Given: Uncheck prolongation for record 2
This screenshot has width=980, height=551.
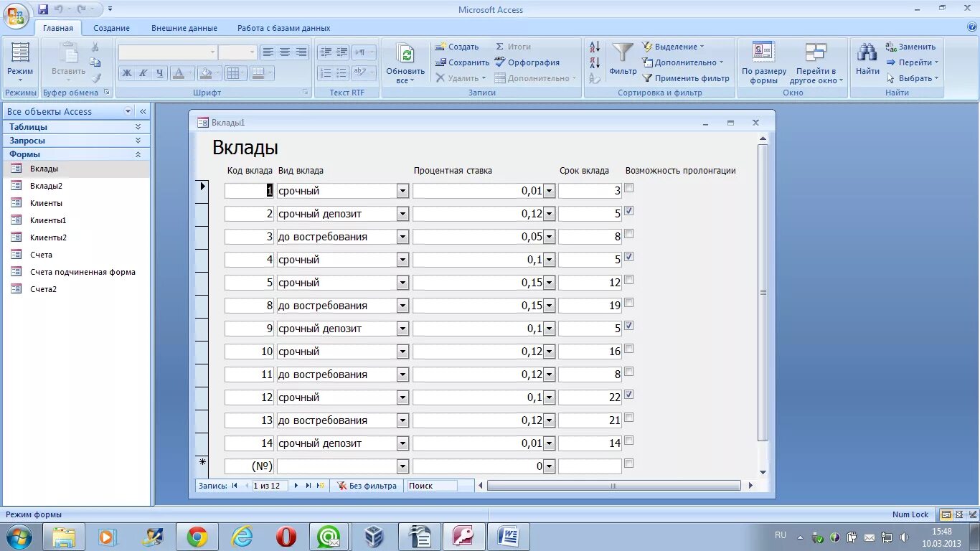Looking at the screenshot, I should tap(629, 211).
